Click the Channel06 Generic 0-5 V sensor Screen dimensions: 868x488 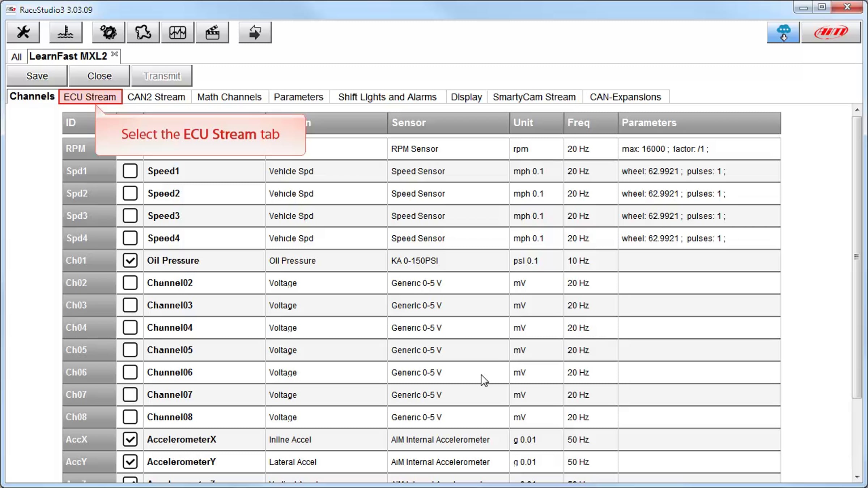coord(448,372)
